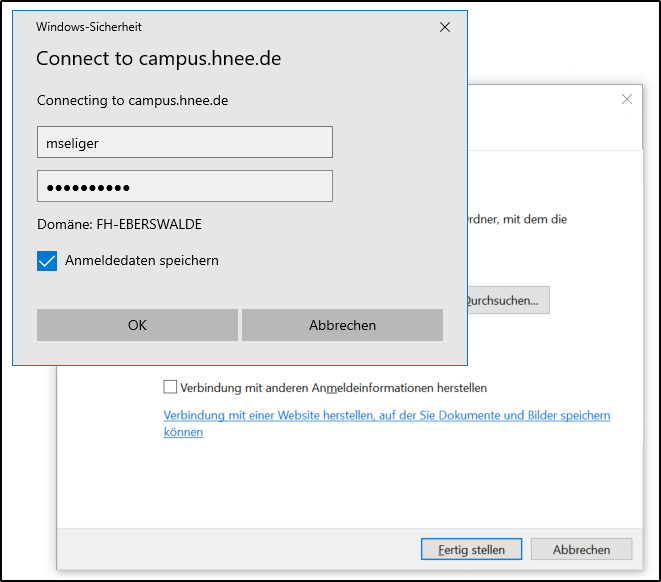Enable Verbindung mit anderen Anmeldeinformationen herstellen checkbox
661x582 pixels.
[x=170, y=387]
